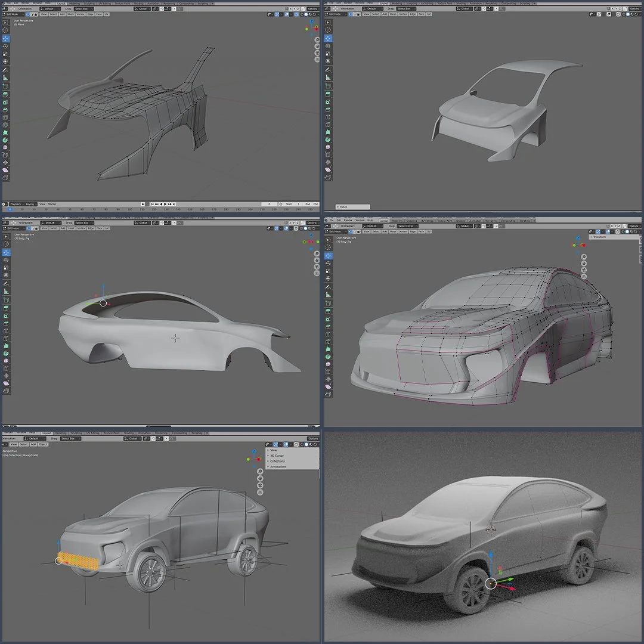This screenshot has height=644, width=644.
Task: Click pivot point icon in top-left panel header
Action: [x=155, y=8]
